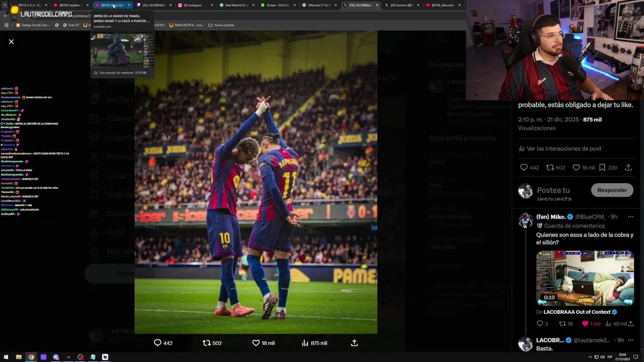Open post timestamp '2:10 p. m. · 21 dic. 2025'
644x362 pixels.
click(x=548, y=120)
